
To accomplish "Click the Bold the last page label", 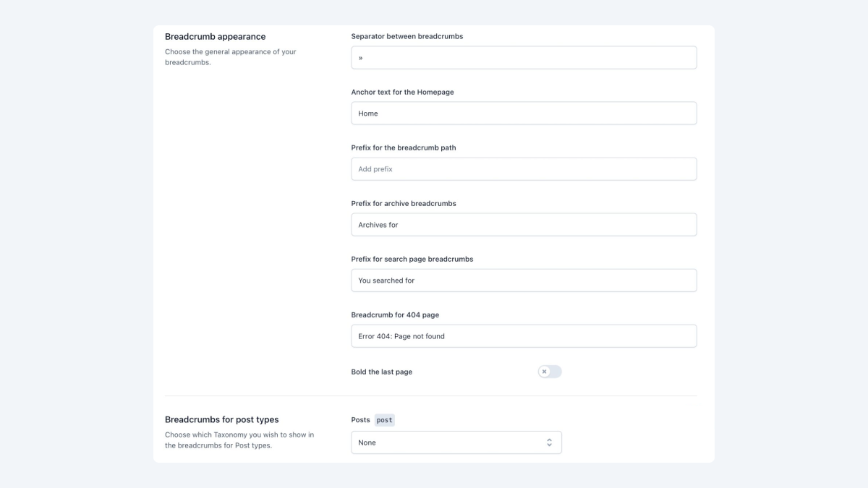I will (381, 371).
